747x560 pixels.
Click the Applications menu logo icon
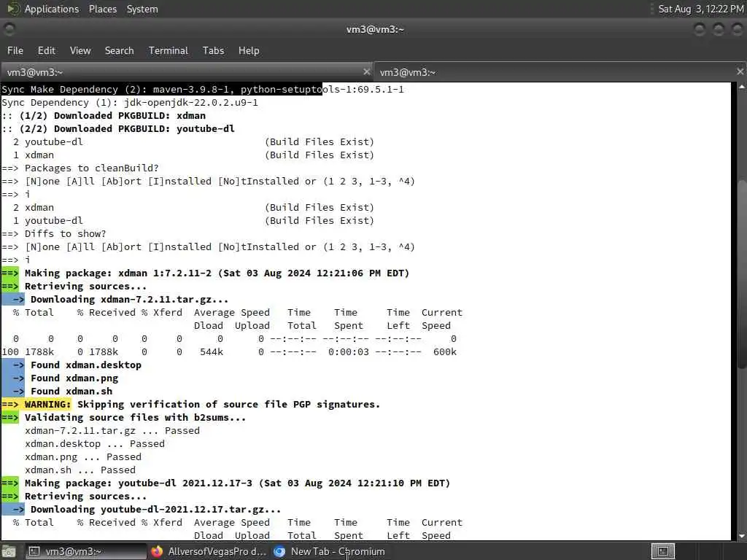13,9
